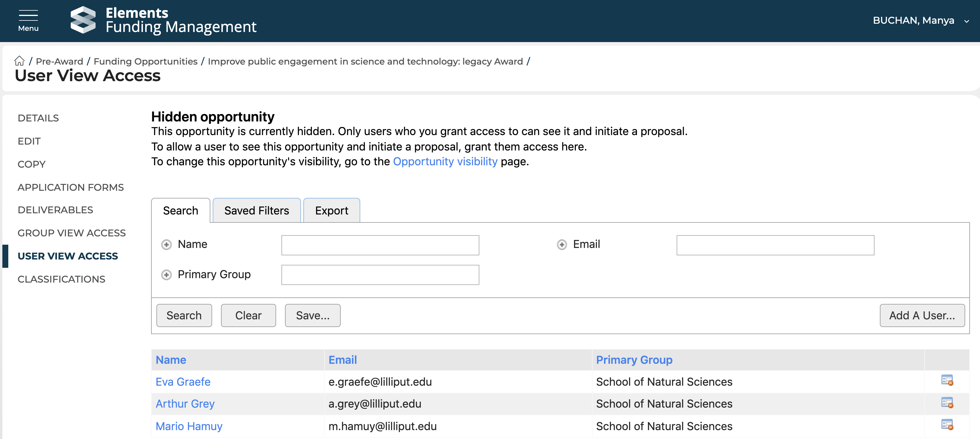This screenshot has height=439, width=980.
Task: Click remove access icon for Eva Graefe
Action: click(947, 380)
